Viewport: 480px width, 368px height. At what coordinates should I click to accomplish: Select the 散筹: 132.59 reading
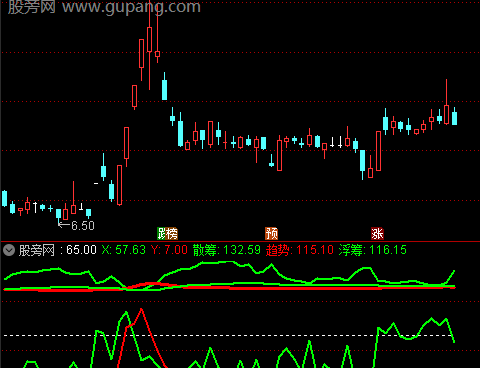pyautogui.click(x=227, y=250)
